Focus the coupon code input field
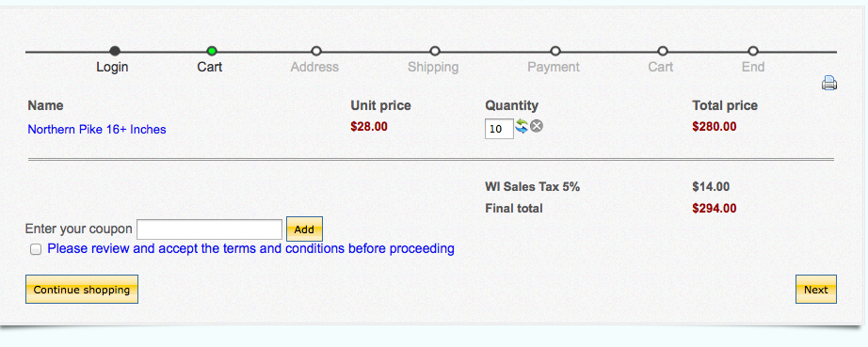 pyautogui.click(x=210, y=229)
